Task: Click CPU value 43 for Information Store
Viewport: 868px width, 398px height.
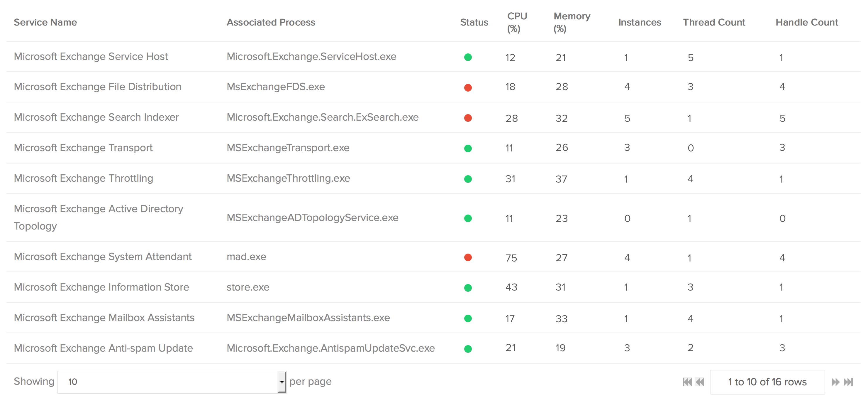Action: tap(511, 287)
